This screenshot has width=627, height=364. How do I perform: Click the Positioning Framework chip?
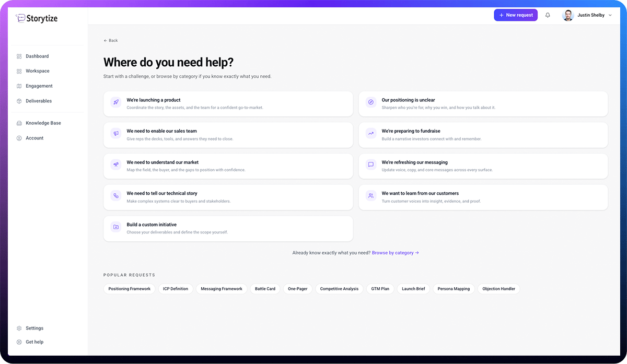pyautogui.click(x=130, y=289)
